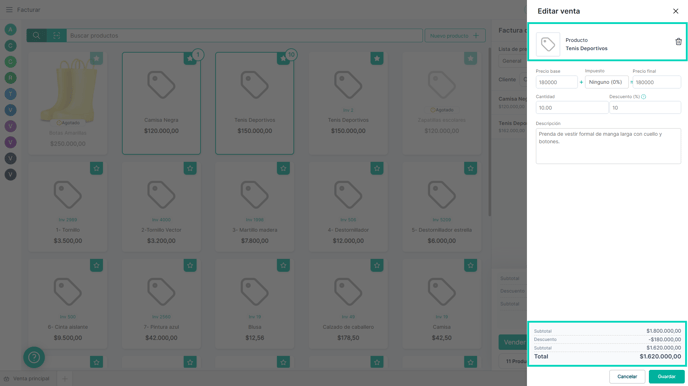The image size is (688, 386).
Task: Select the 5- Destornillador estrella product card
Action: pos(441,207)
